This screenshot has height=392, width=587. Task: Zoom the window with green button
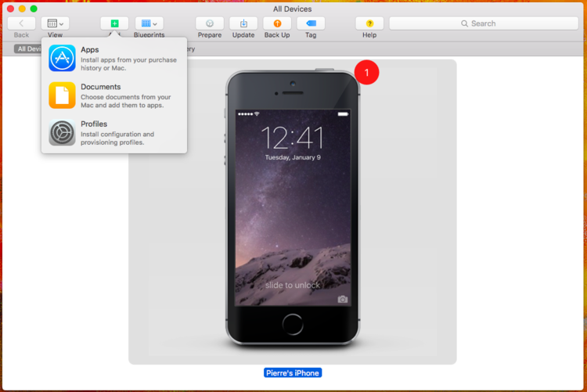pos(34,9)
